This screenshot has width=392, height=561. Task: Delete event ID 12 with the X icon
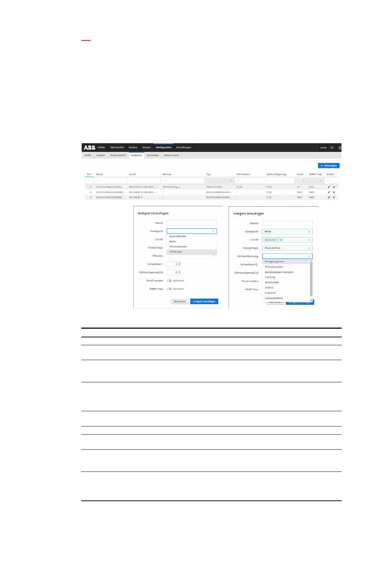tap(334, 187)
